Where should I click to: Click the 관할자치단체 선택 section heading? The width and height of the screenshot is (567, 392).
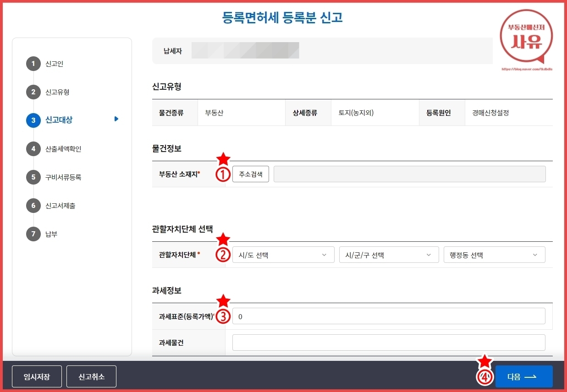pyautogui.click(x=182, y=229)
